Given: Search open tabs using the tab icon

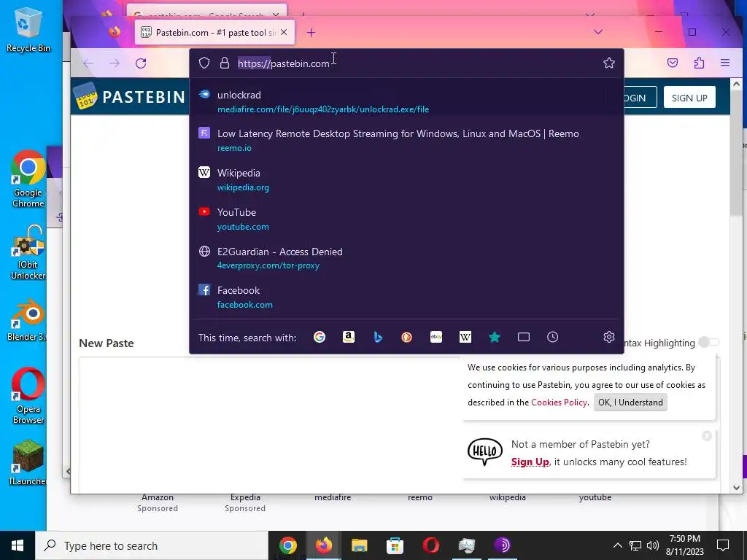Looking at the screenshot, I should (524, 337).
